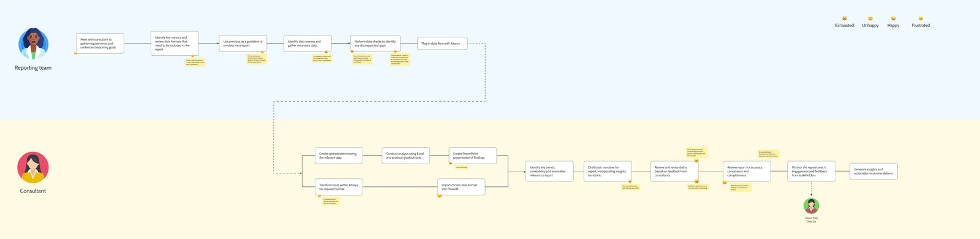The width and height of the screenshot is (980, 239).
Task: Select 'Draft basic narrative for report' card
Action: coord(608,172)
